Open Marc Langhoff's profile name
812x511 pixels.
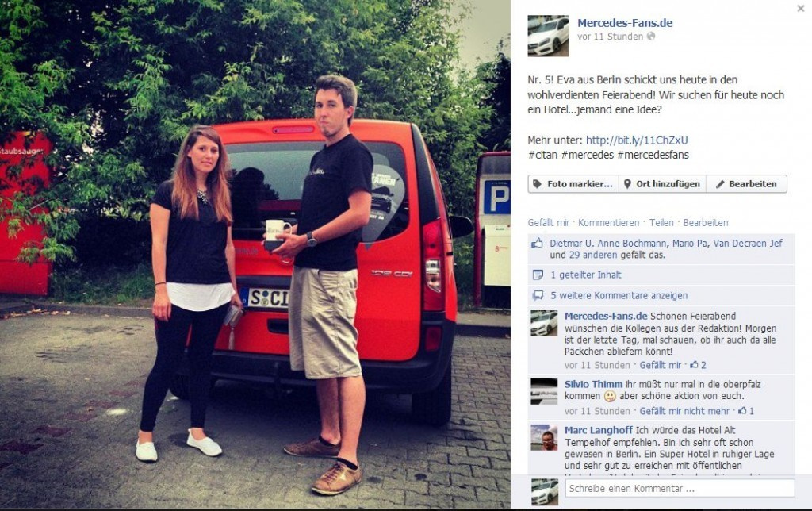(x=598, y=430)
